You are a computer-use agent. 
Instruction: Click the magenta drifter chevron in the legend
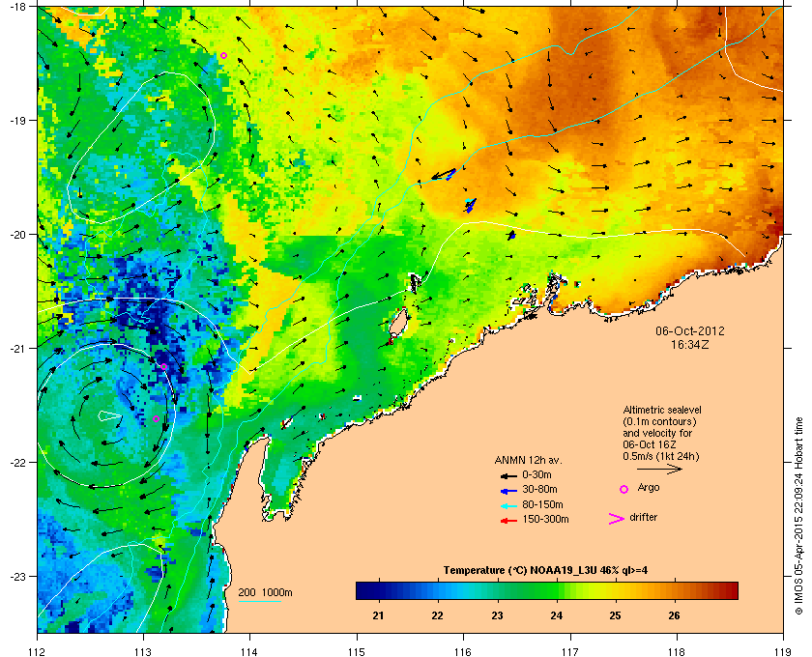[617, 519]
